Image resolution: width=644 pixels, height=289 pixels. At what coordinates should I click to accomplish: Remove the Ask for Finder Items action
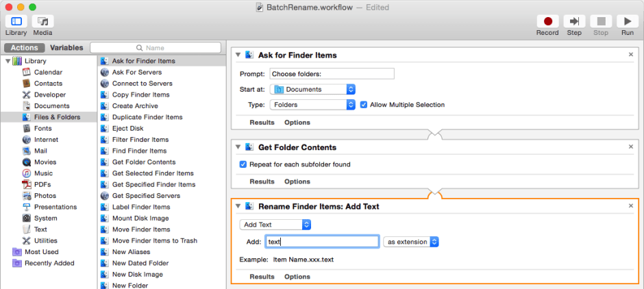(x=631, y=54)
